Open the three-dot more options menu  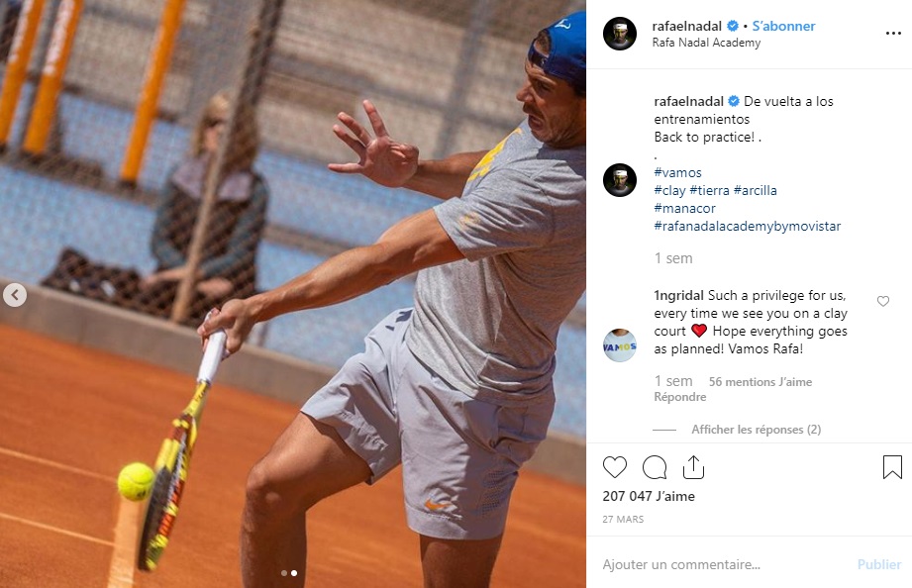893,33
